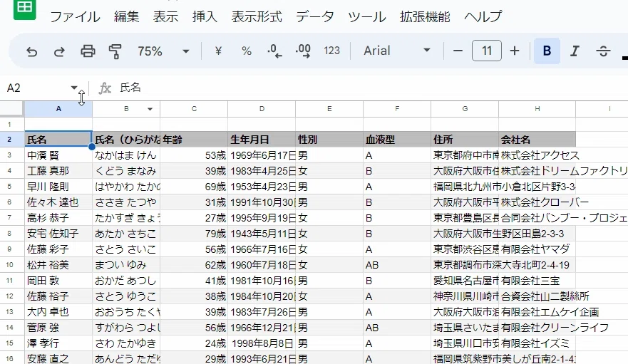Select header cell 生年月日

262,140
